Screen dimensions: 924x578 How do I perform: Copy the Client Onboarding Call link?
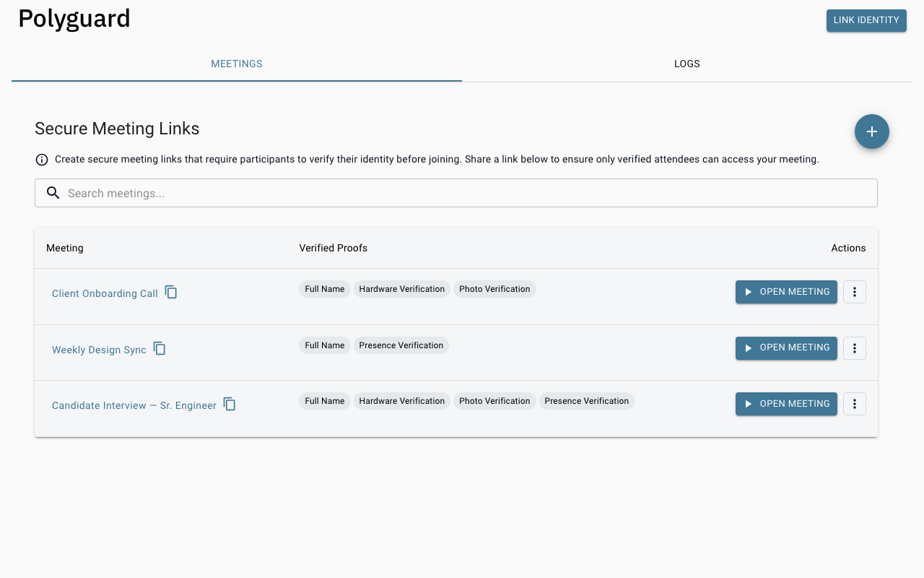click(171, 292)
